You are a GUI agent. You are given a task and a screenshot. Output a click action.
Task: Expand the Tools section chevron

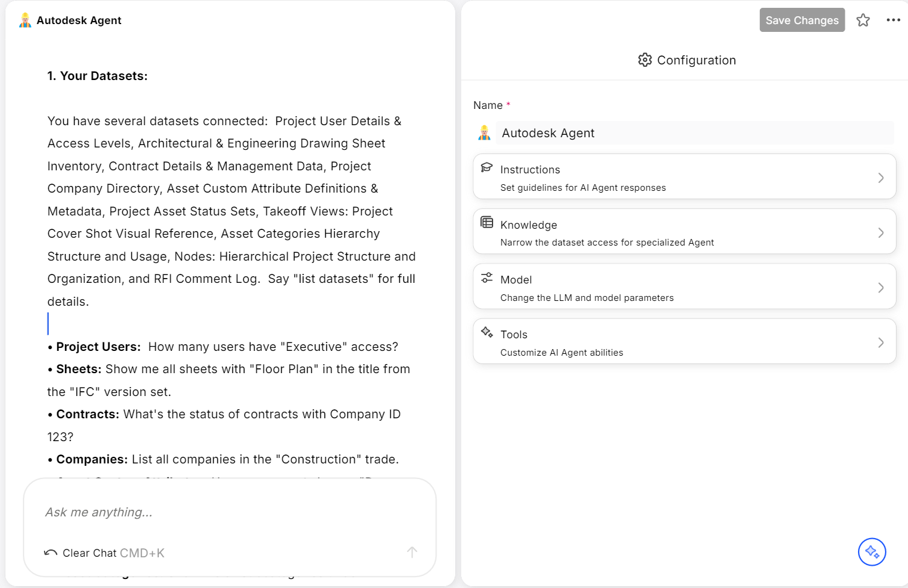click(x=881, y=342)
